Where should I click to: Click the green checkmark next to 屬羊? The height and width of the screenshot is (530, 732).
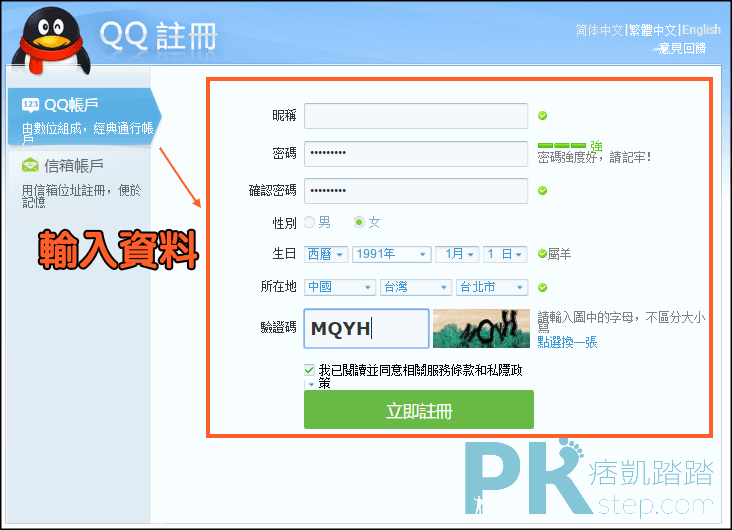[x=542, y=254]
